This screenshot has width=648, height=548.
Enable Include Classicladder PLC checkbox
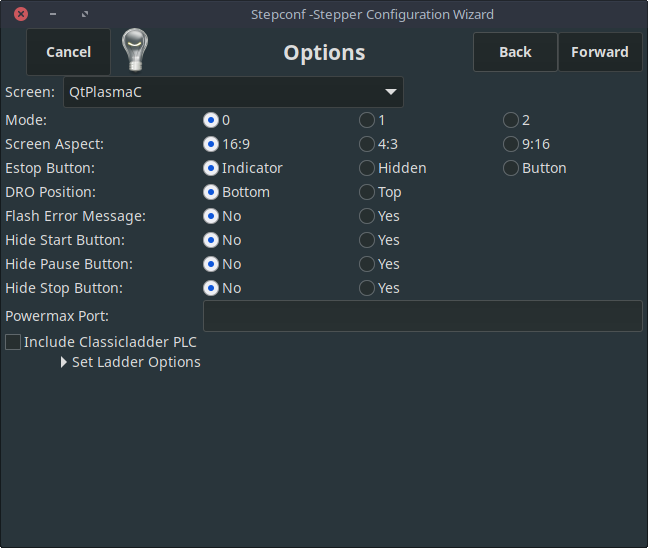[x=13, y=342]
